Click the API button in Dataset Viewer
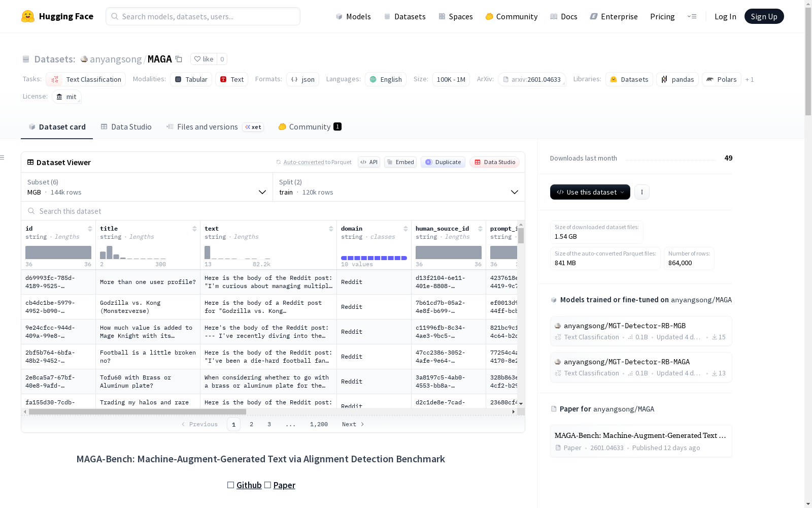 [369, 162]
